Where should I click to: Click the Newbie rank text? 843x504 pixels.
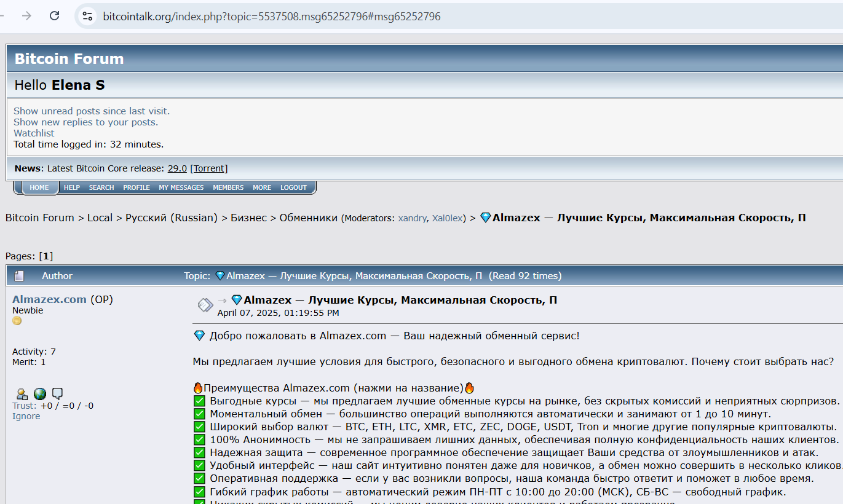[x=28, y=310]
